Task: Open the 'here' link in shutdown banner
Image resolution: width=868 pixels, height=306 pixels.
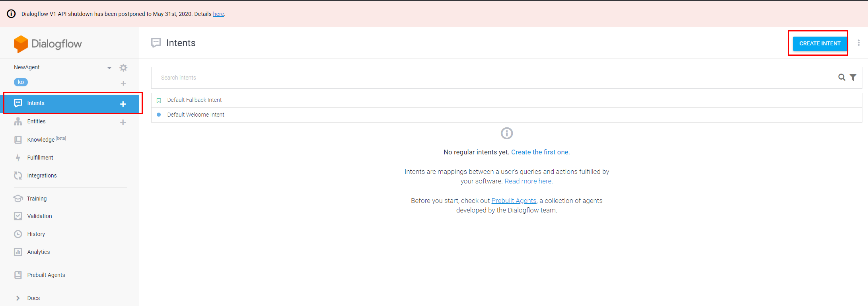Action: [x=218, y=14]
